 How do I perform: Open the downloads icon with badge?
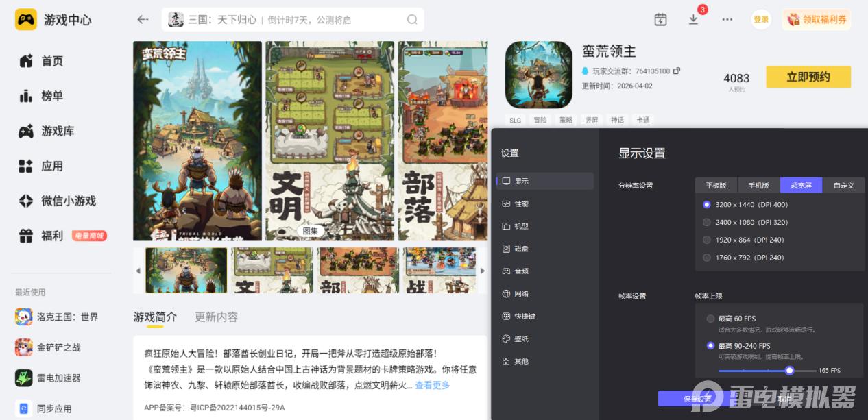tap(694, 19)
